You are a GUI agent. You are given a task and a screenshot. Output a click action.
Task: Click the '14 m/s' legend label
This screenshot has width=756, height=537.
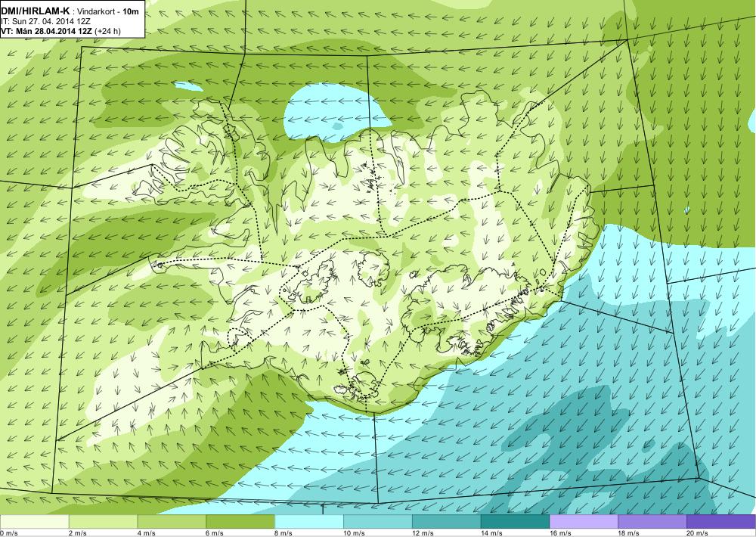pos(491,533)
